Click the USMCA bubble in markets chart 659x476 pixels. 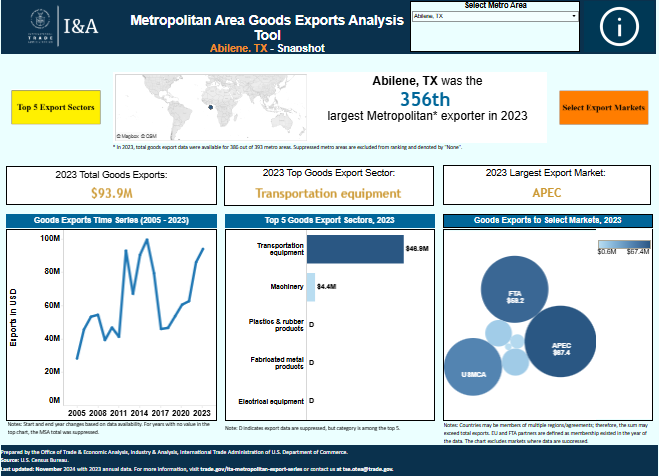click(x=473, y=367)
